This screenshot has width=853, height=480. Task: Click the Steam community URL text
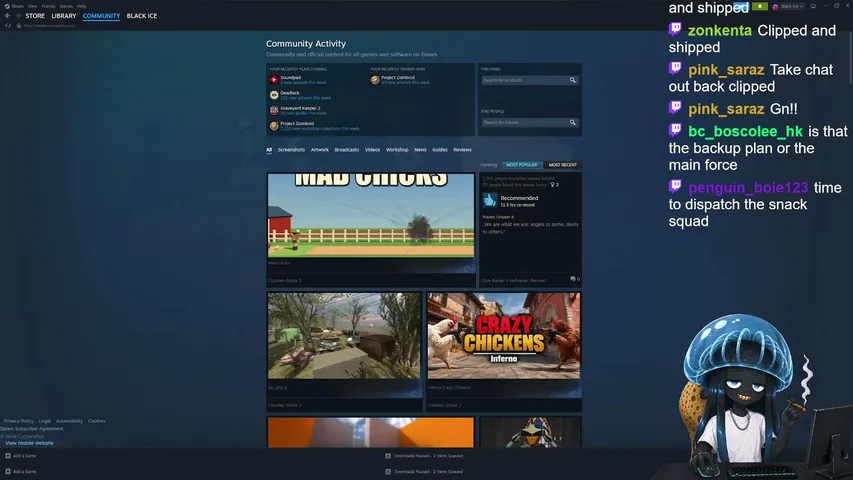point(49,26)
